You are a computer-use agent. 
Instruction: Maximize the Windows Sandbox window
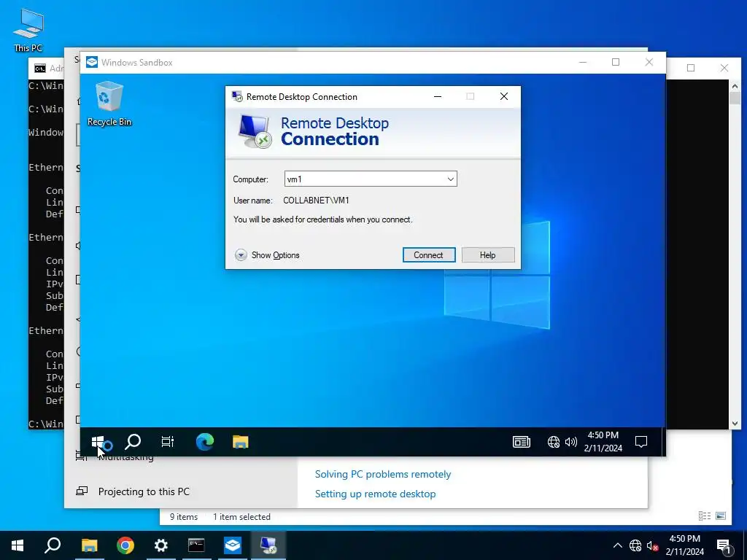616,63
